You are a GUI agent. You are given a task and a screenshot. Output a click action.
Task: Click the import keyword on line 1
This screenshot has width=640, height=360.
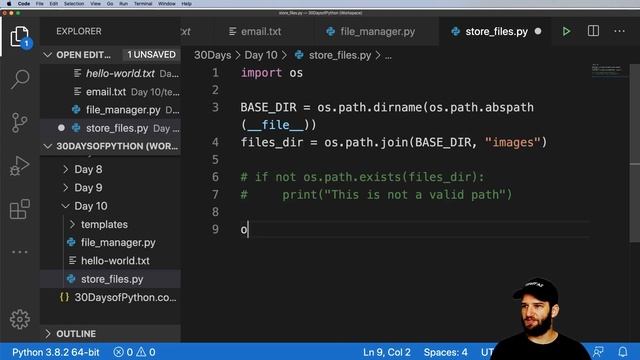[261, 73]
